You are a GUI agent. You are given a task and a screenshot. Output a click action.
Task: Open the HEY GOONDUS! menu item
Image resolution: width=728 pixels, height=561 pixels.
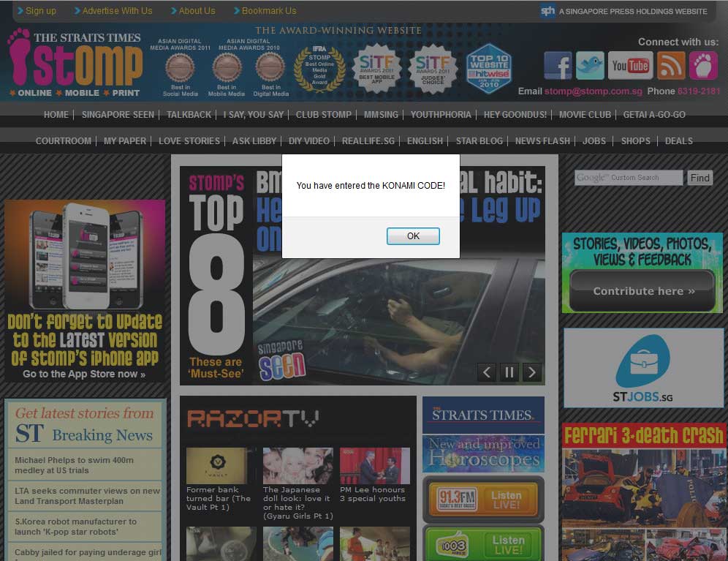point(515,115)
